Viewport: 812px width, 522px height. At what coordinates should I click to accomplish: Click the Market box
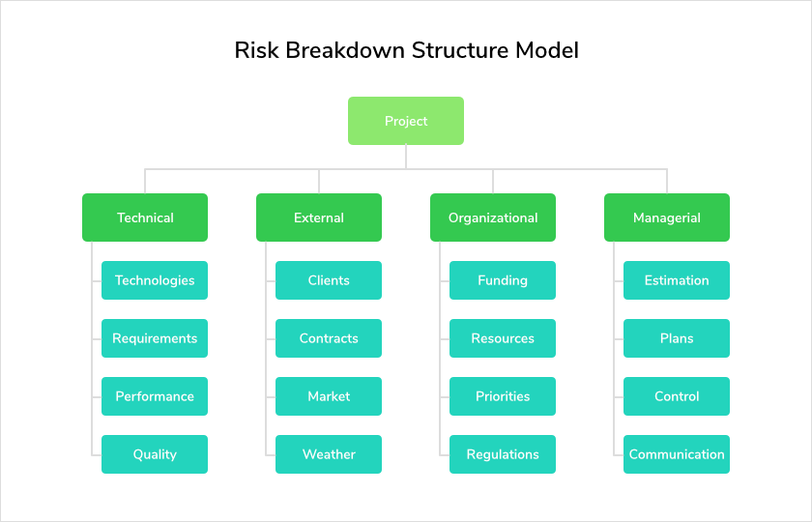[329, 396]
